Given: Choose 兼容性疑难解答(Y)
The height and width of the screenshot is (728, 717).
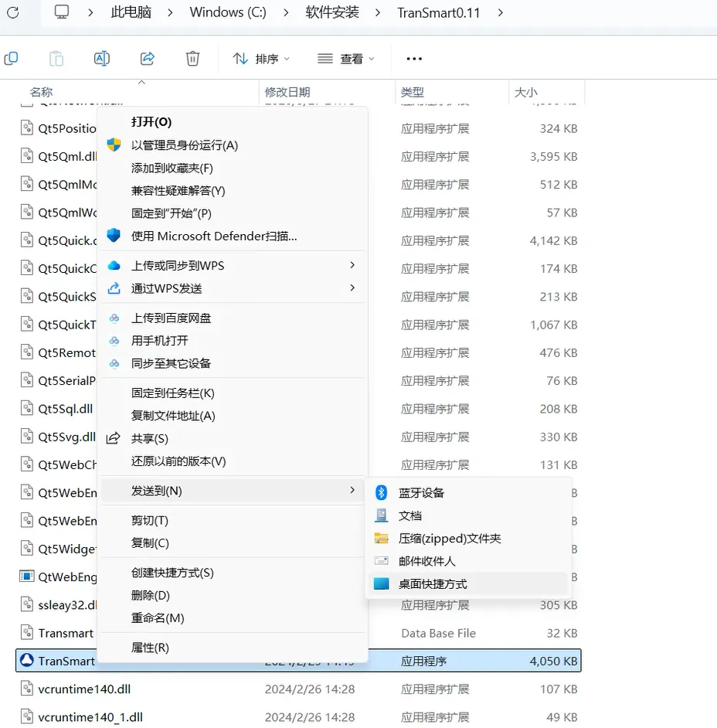Looking at the screenshot, I should pos(233,191).
